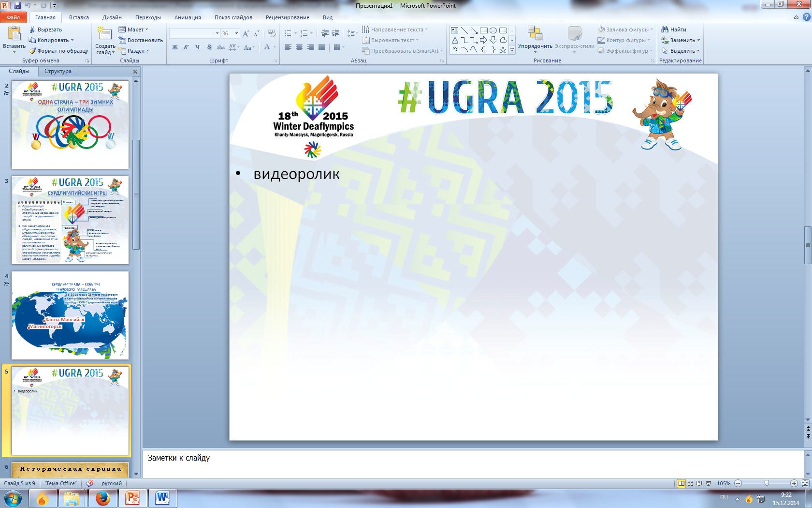The width and height of the screenshot is (812, 508).
Task: Start the slideshow from status bar icon
Action: click(709, 483)
